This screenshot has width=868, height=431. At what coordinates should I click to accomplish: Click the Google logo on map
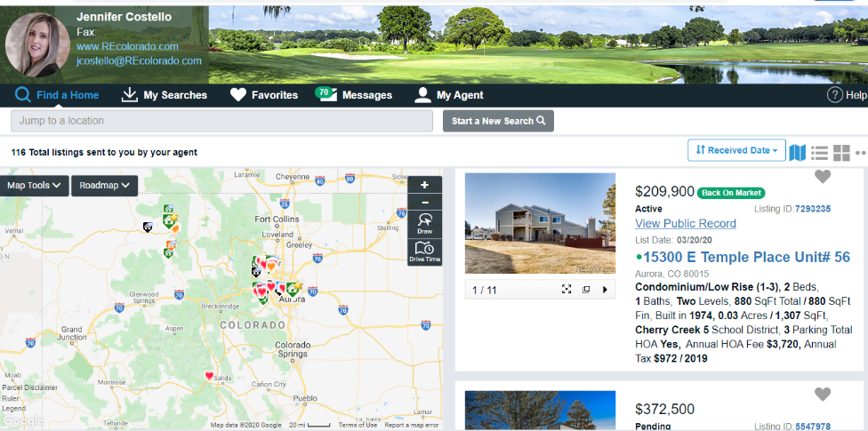[23, 421]
